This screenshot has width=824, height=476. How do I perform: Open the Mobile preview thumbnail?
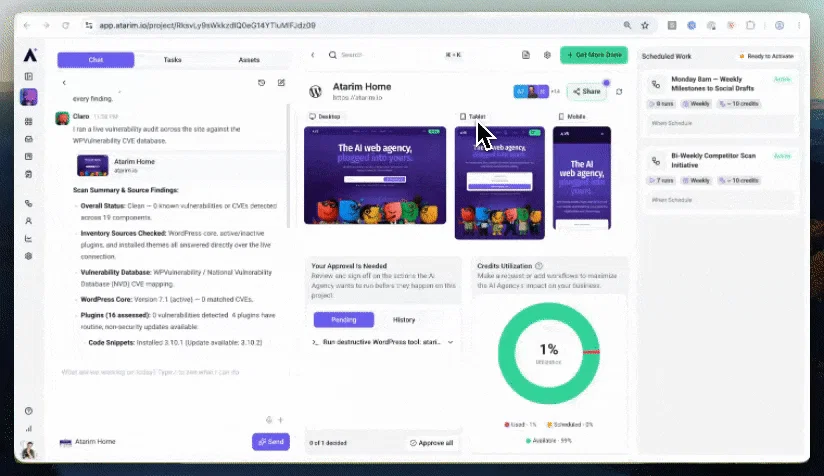(582, 178)
